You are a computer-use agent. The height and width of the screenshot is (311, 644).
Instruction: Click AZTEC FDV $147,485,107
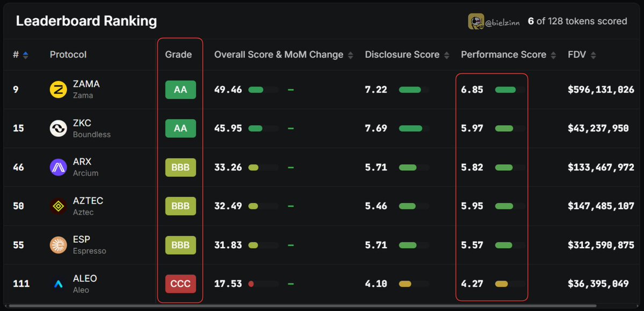click(601, 206)
